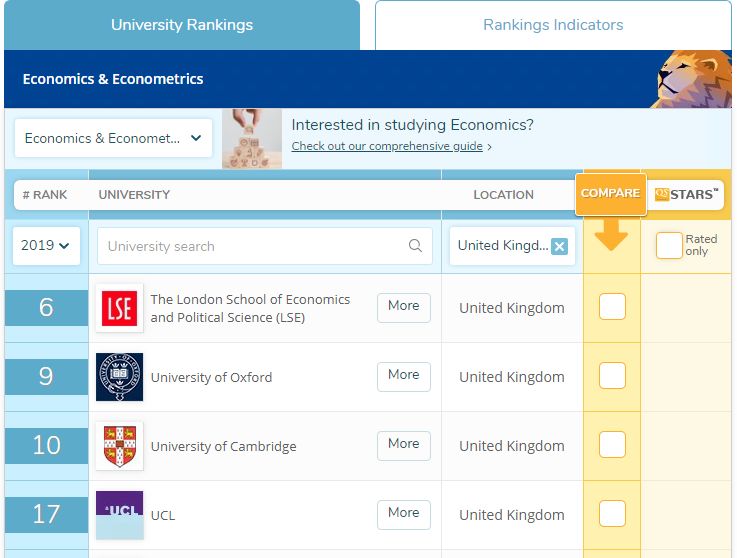The image size is (737, 558).
Task: Tick the compare checkbox for LSE
Action: pyautogui.click(x=612, y=307)
